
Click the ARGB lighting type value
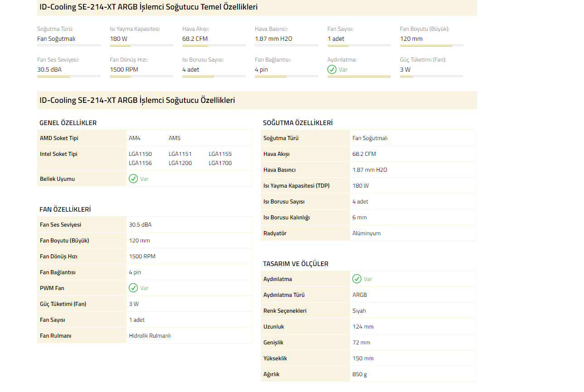point(360,295)
